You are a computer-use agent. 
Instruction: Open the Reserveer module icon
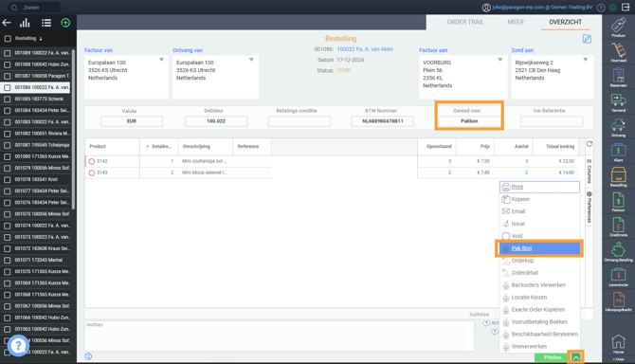coord(618,75)
